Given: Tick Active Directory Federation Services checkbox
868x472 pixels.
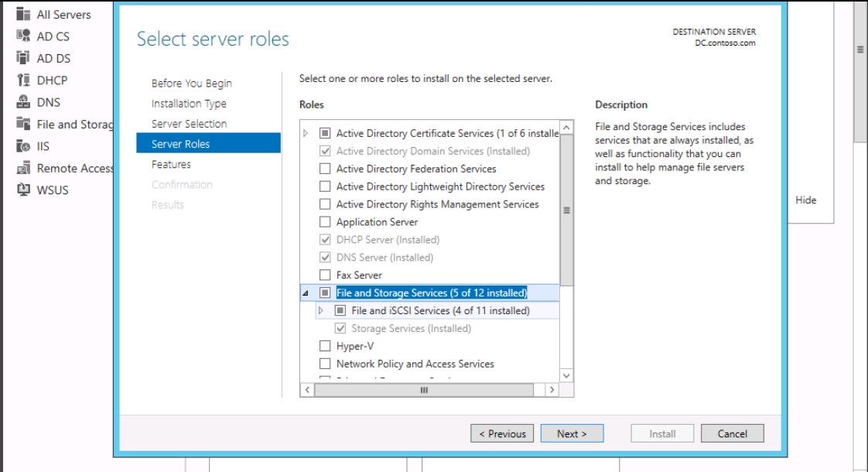Looking at the screenshot, I should [325, 169].
